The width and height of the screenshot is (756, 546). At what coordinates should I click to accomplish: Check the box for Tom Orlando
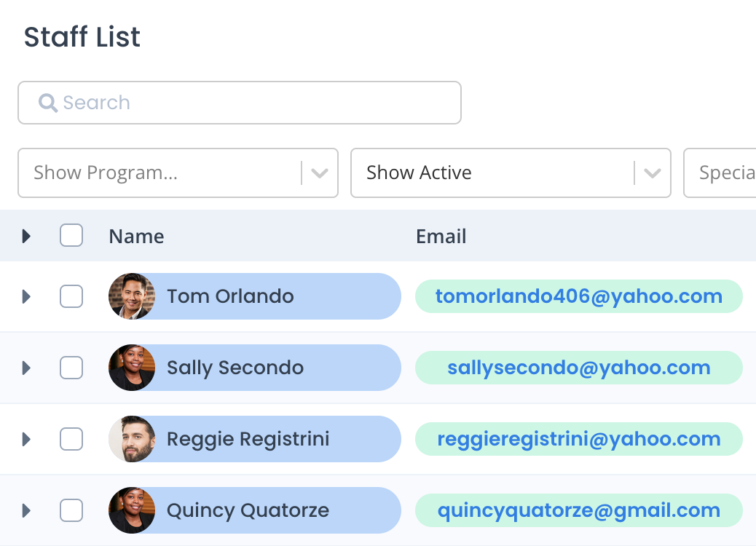click(71, 296)
